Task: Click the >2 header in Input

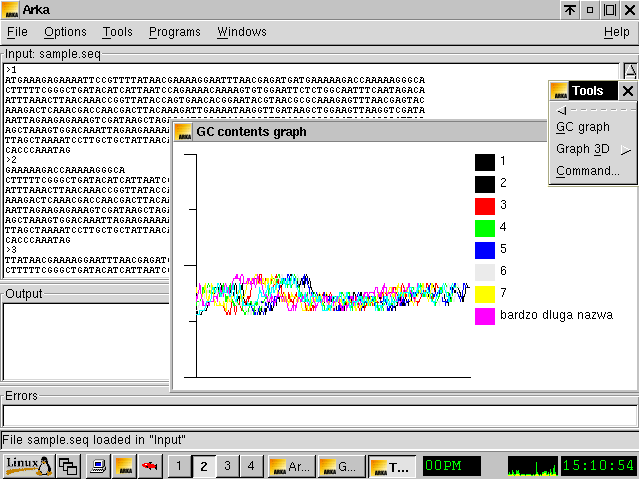Action: tap(11, 160)
